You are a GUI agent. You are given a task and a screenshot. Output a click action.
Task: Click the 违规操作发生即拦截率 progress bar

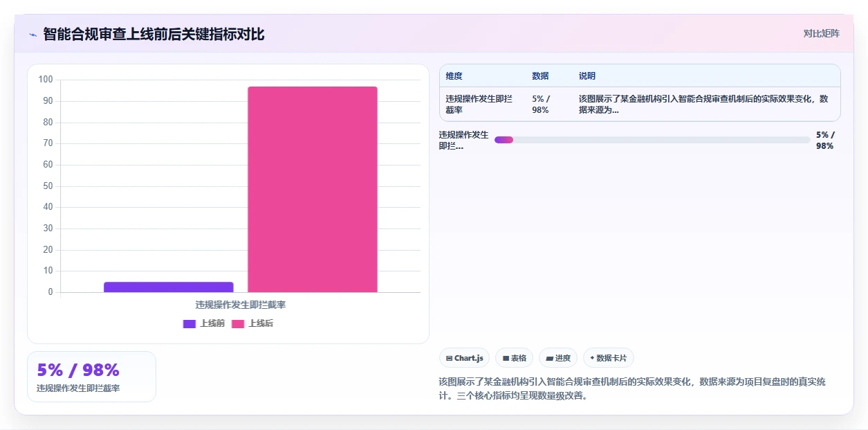coord(652,140)
